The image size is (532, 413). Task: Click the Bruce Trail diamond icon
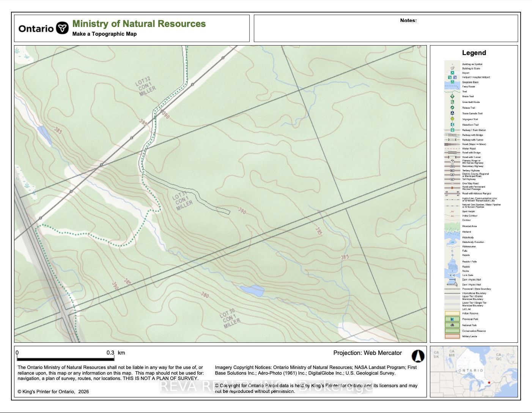[x=452, y=96]
